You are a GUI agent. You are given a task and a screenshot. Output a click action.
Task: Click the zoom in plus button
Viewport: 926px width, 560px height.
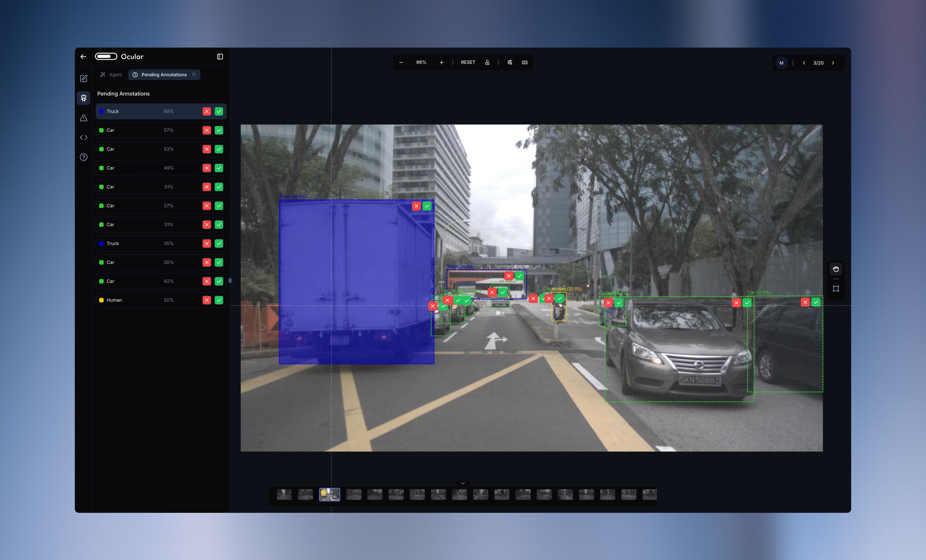(x=442, y=62)
